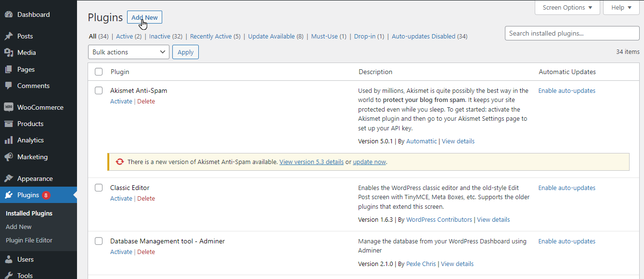This screenshot has width=644, height=279.
Task: Click the Add New button beside Plugins heading
Action: point(144,17)
